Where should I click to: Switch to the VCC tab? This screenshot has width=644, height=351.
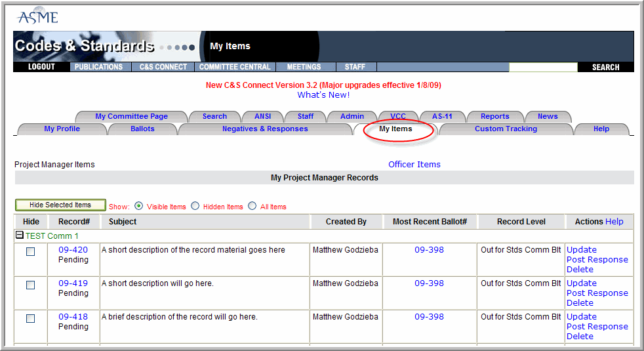(398, 116)
